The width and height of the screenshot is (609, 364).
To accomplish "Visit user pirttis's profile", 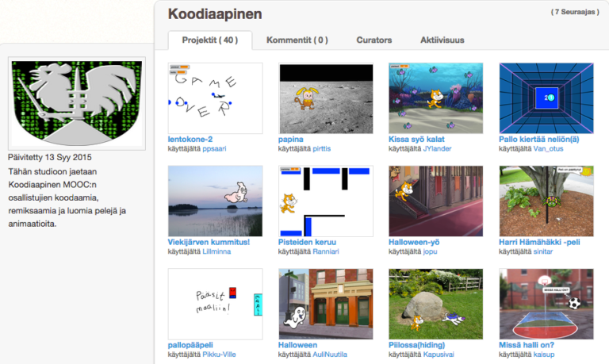I will point(322,149).
